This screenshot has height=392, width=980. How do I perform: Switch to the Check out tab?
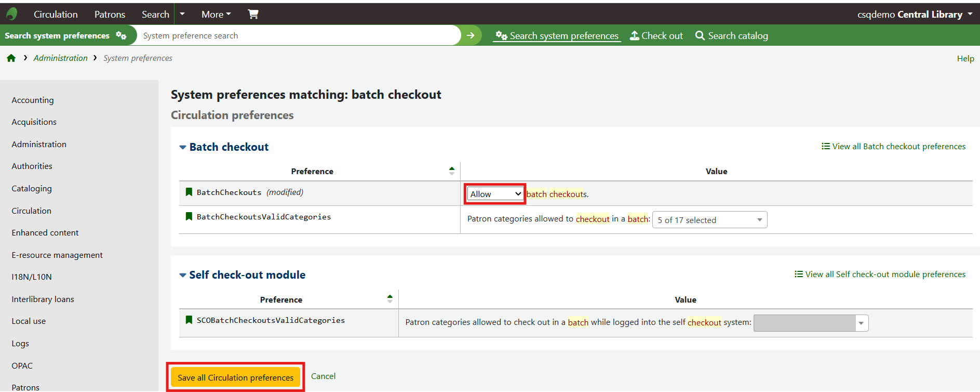point(656,35)
